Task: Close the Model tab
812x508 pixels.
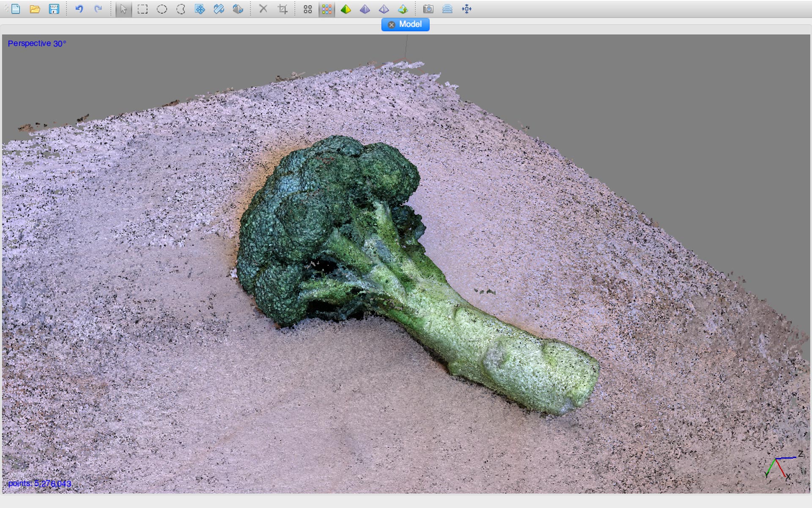Action: [392, 25]
